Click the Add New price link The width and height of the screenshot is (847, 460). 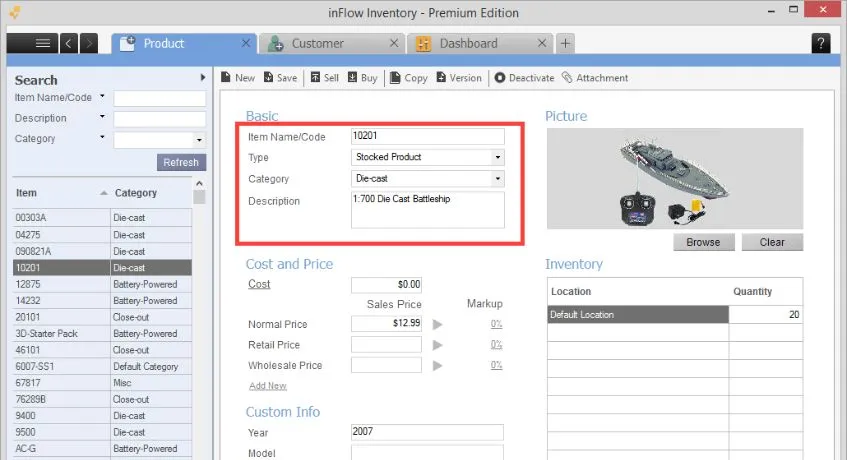click(268, 386)
